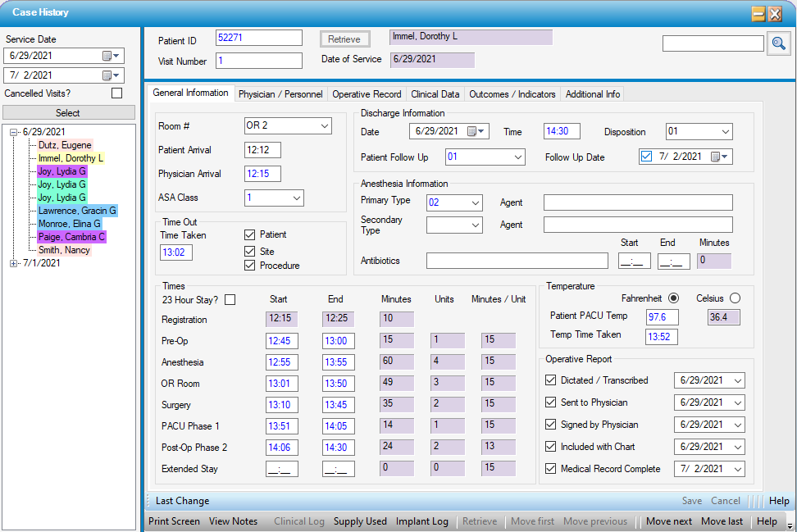Viewport: 797px width, 532px height.
Task: Expand the ASA Class dropdown
Action: point(297,198)
